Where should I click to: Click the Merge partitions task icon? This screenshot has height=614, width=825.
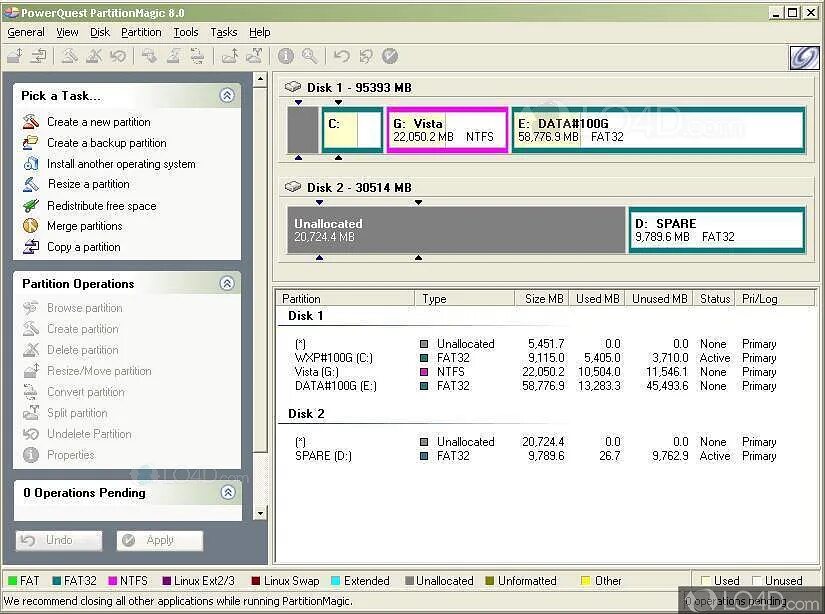point(31,226)
